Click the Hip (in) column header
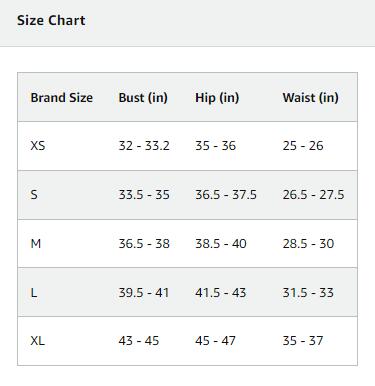The width and height of the screenshot is (375, 386). 217,97
